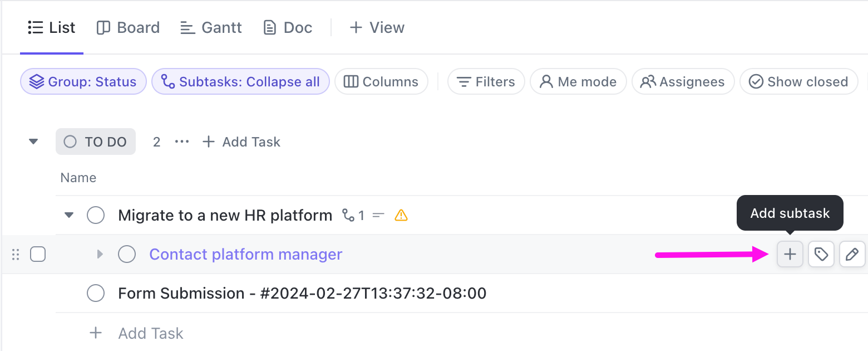Click the tag icon on Contact platform manager

[821, 255]
